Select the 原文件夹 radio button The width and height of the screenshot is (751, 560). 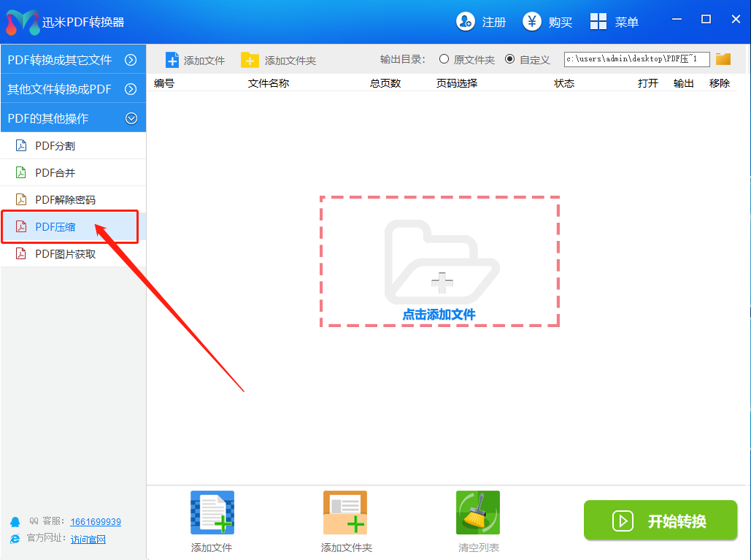coord(444,59)
